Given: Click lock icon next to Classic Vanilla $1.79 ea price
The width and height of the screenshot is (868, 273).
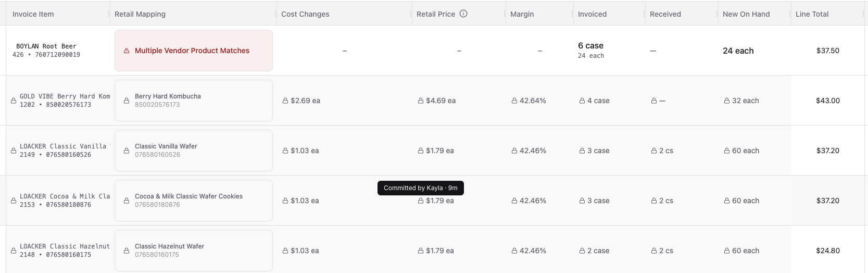Looking at the screenshot, I should 421,151.
